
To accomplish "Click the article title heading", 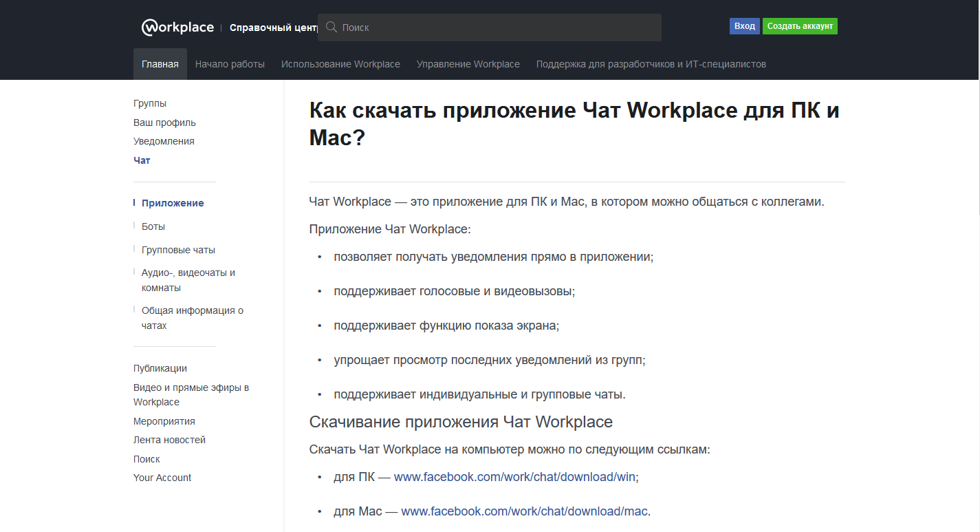I will tap(574, 124).
